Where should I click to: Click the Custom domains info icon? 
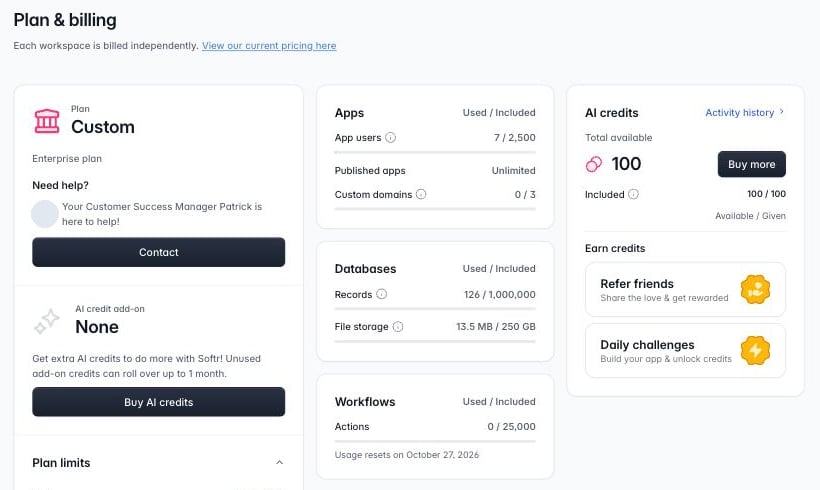[x=421, y=194]
